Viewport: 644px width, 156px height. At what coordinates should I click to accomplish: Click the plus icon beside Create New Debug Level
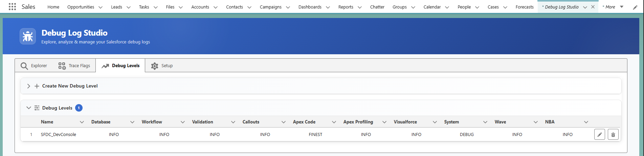click(x=37, y=86)
